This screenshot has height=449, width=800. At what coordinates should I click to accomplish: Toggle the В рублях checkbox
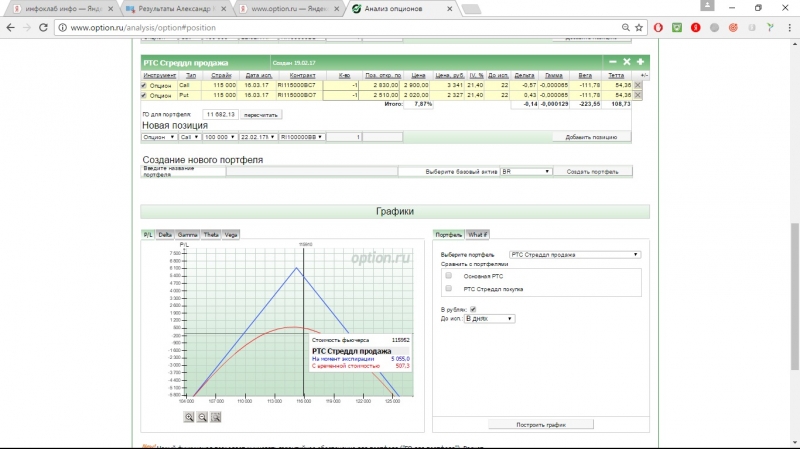(473, 309)
